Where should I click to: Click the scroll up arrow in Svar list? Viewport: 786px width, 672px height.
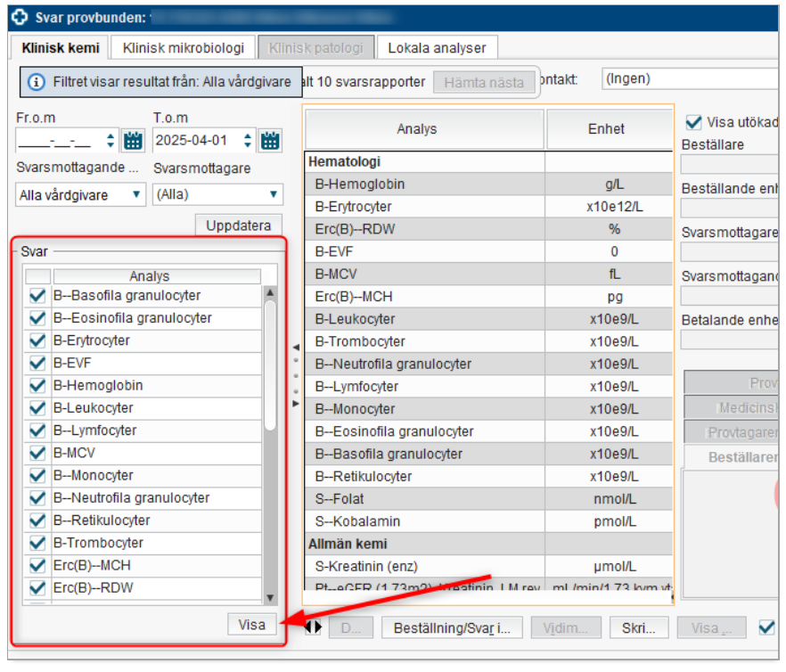click(270, 292)
